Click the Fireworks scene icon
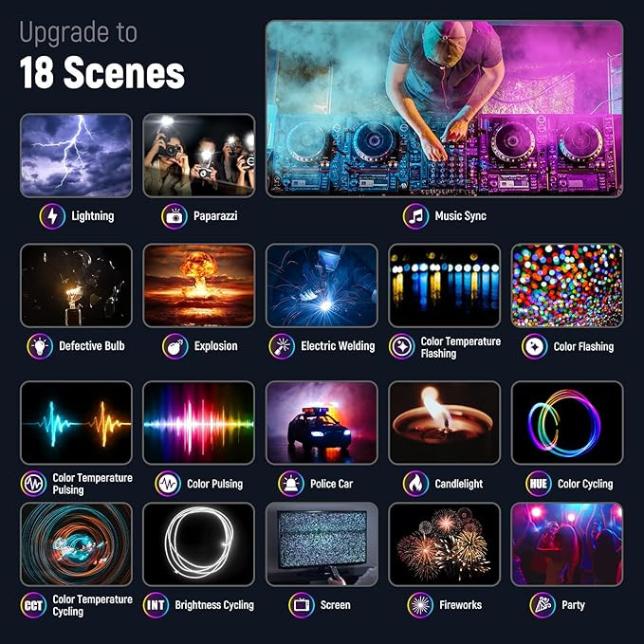This screenshot has height=644, width=644. (420, 605)
